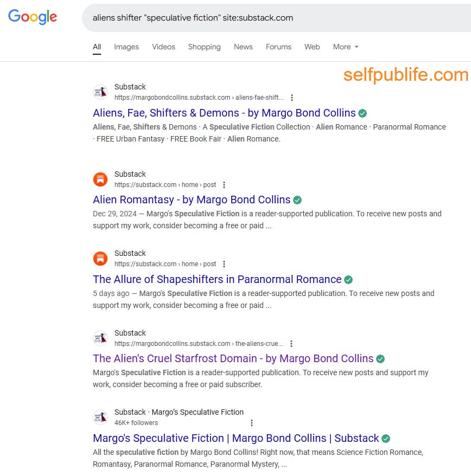Click green verified badge on "The Allure of Shapeshifters"
This screenshot has height=476, width=471.
click(x=347, y=279)
